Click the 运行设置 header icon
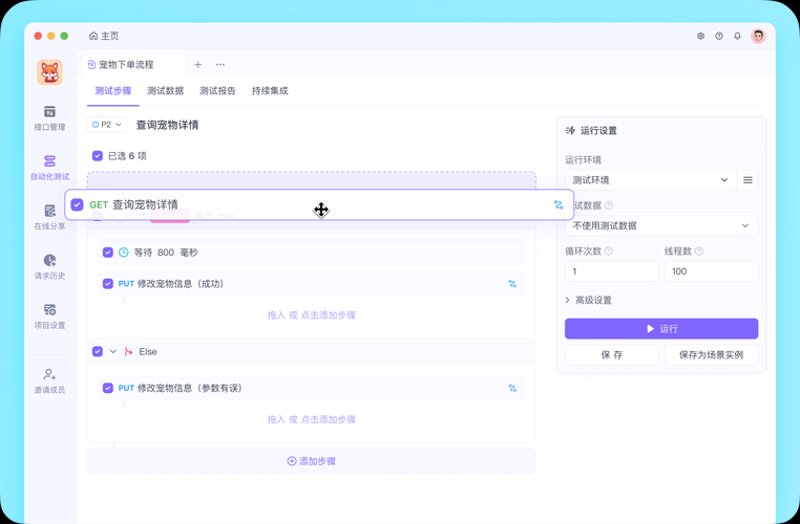 point(570,131)
